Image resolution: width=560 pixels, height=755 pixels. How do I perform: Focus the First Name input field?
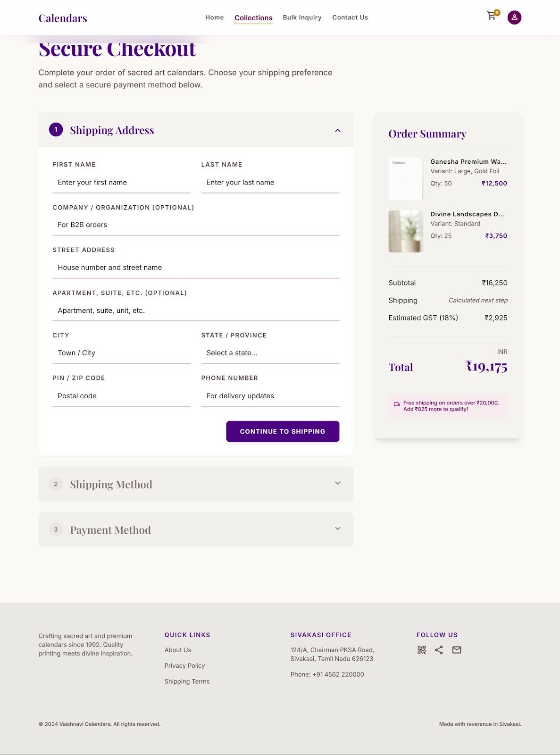tap(121, 183)
